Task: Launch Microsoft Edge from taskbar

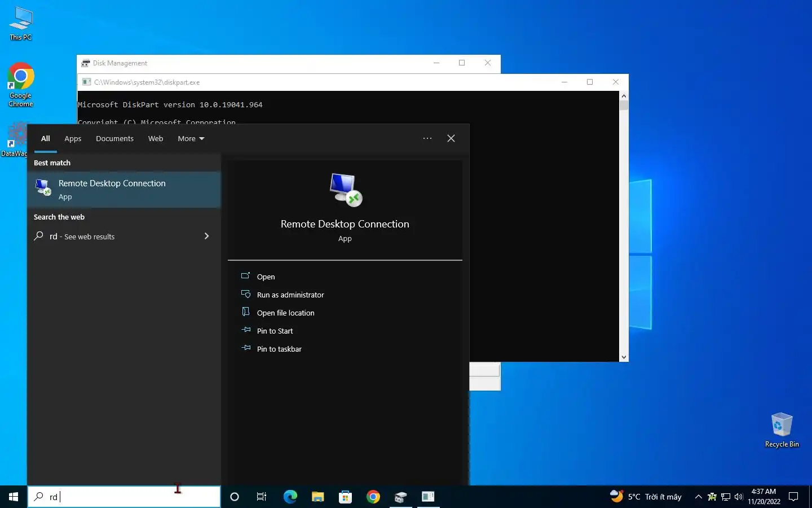Action: 290,497
